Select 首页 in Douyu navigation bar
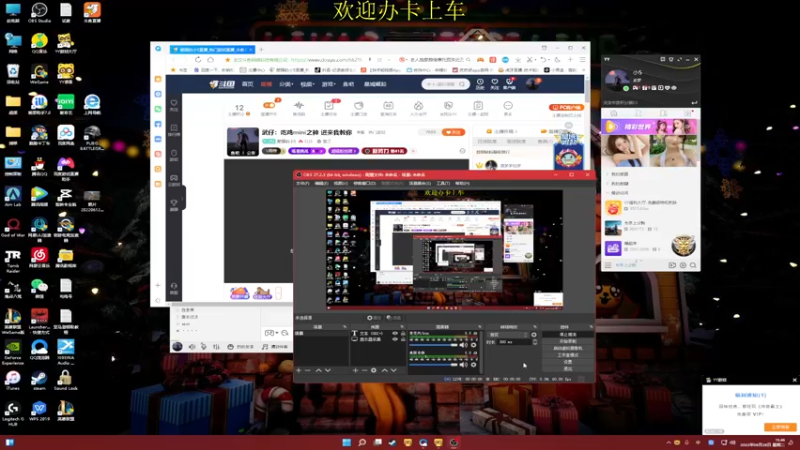Image resolution: width=800 pixels, height=450 pixels. [247, 84]
